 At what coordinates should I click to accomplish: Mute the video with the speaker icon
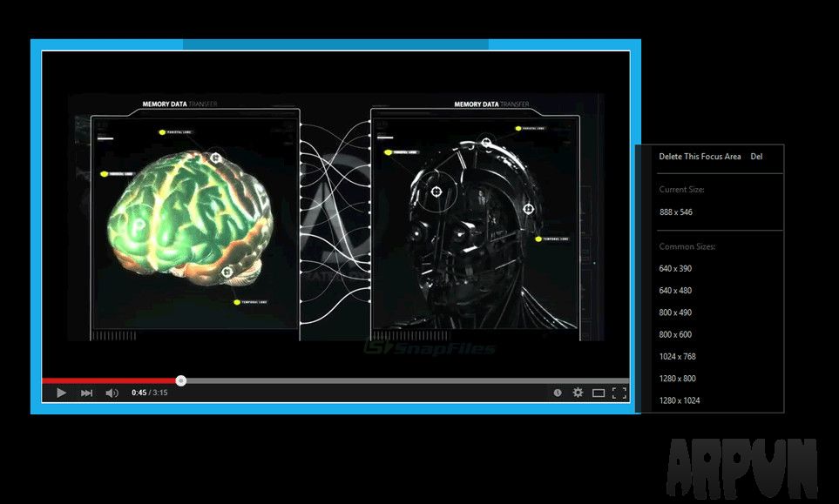pos(112,393)
